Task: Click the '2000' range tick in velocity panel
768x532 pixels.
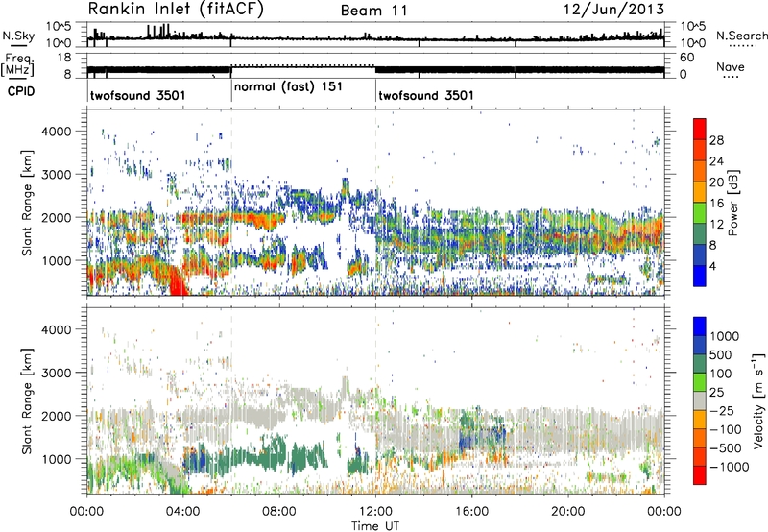Action: click(x=57, y=416)
